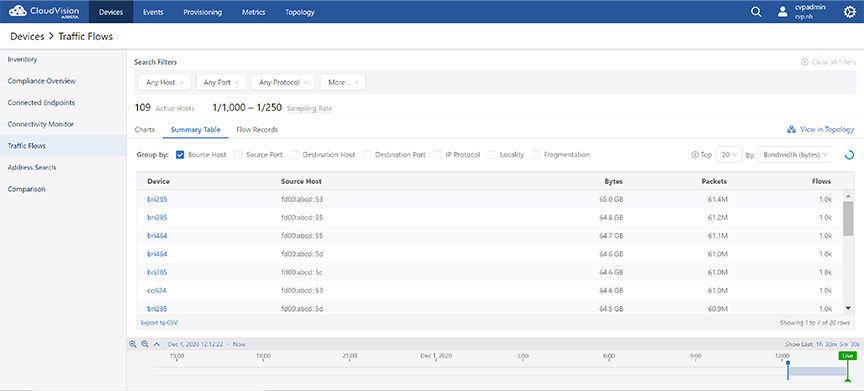Image resolution: width=864 pixels, height=391 pixels.
Task: Open the settings gear icon
Action: point(850,12)
